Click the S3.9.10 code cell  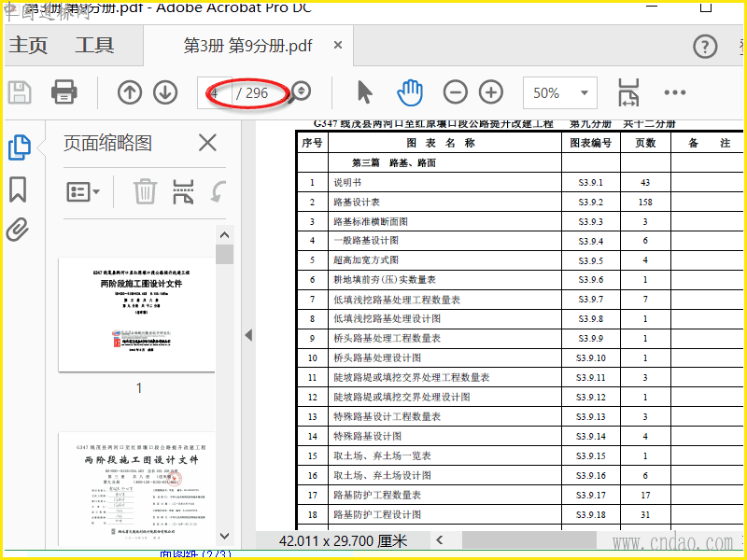591,357
